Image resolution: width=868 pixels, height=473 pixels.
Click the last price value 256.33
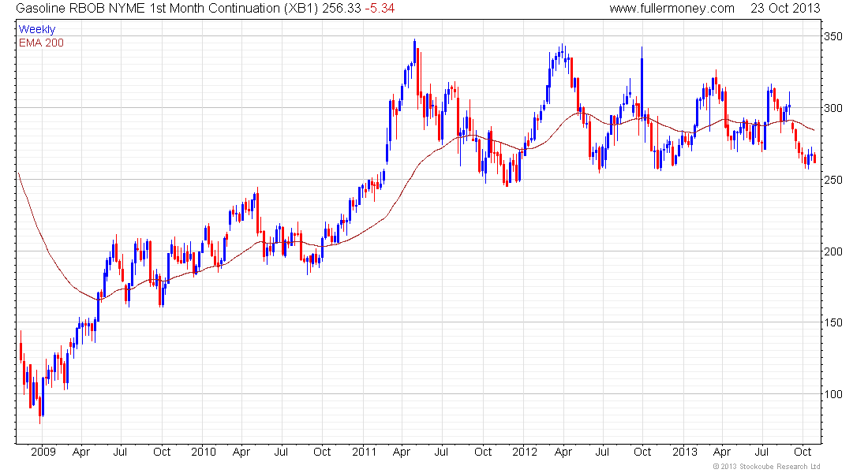coord(340,9)
